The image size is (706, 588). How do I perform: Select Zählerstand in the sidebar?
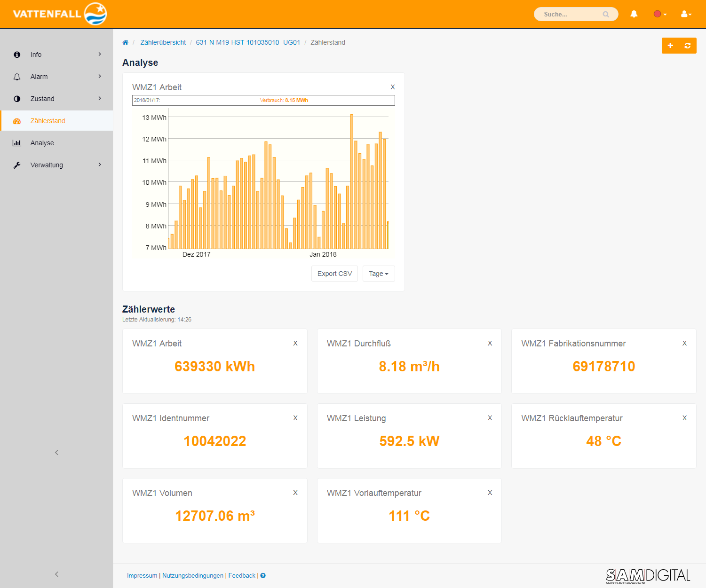(x=56, y=121)
